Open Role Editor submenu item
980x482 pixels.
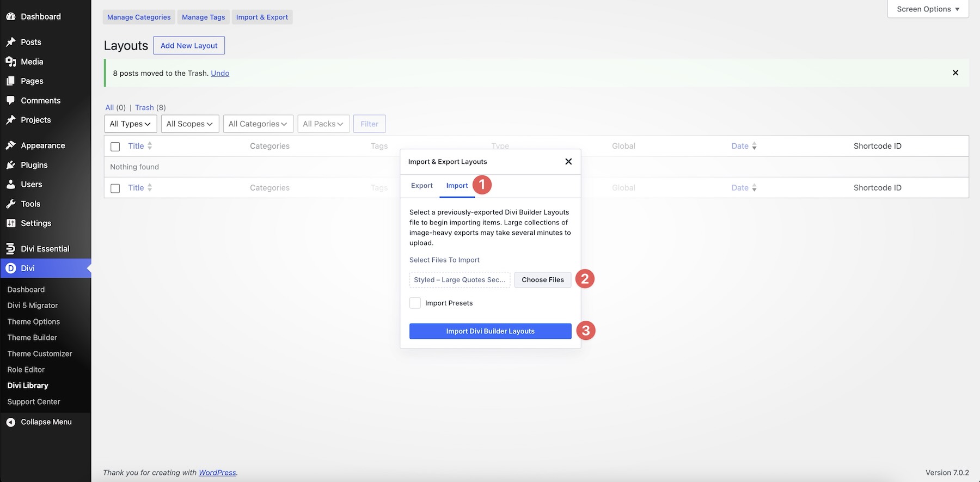[26, 369]
